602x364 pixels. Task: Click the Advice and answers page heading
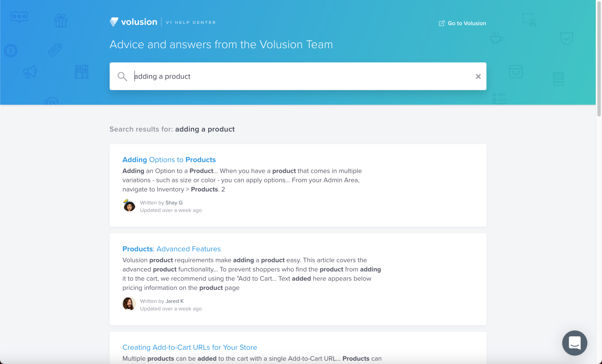point(221,44)
